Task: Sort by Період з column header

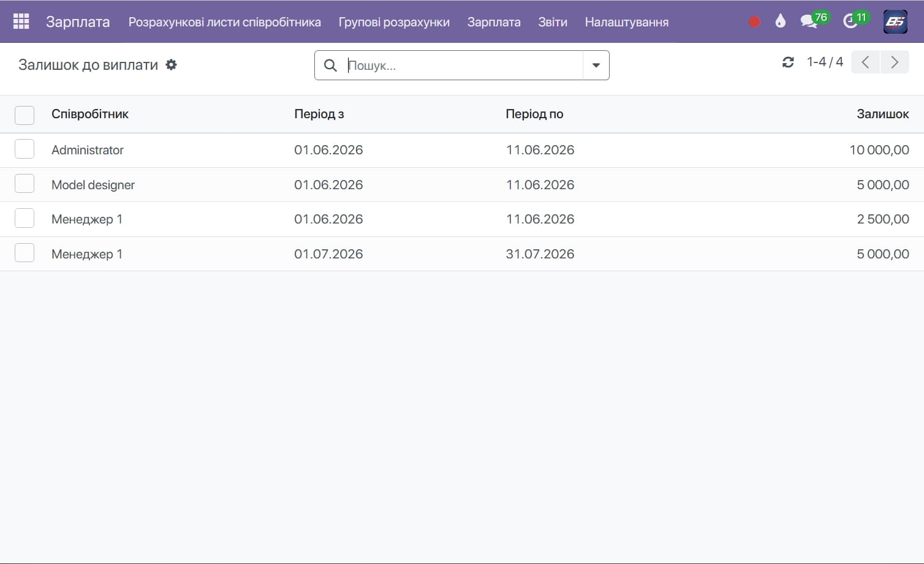Action: pos(319,114)
